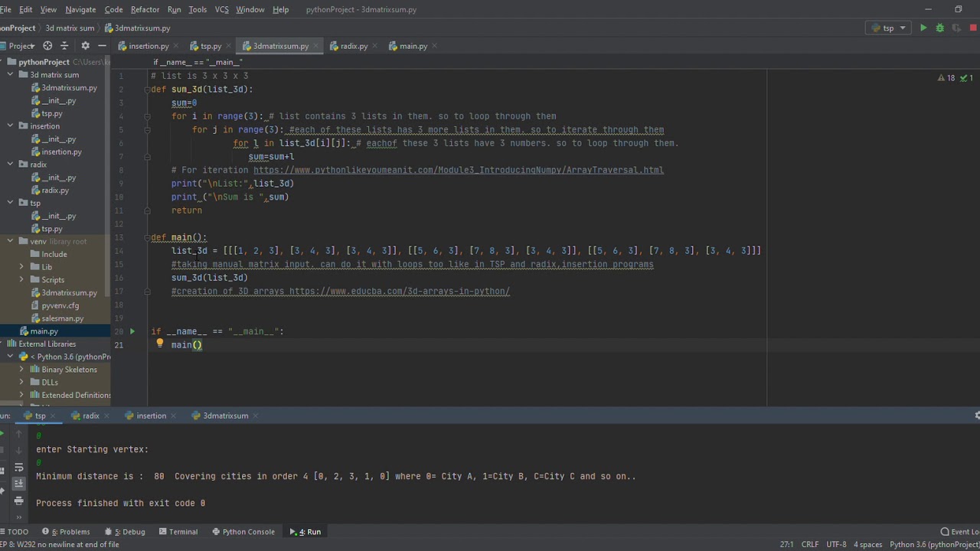980x551 pixels.
Task: Click the down arrow in Run console
Action: [x=19, y=450]
